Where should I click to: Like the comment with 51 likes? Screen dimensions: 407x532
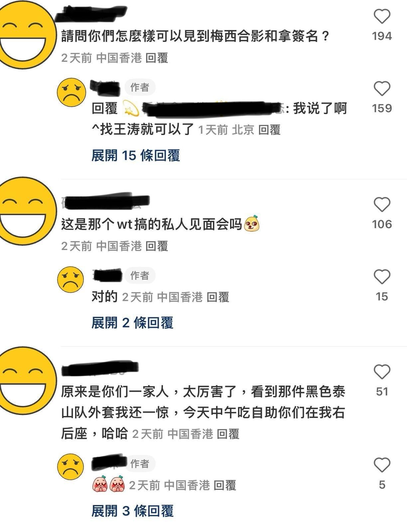click(382, 372)
